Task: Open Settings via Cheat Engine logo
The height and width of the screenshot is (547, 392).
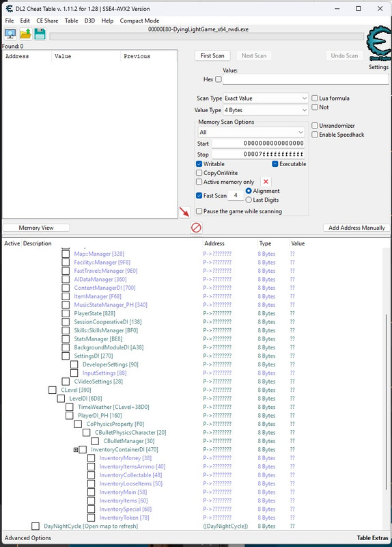Action: (378, 44)
